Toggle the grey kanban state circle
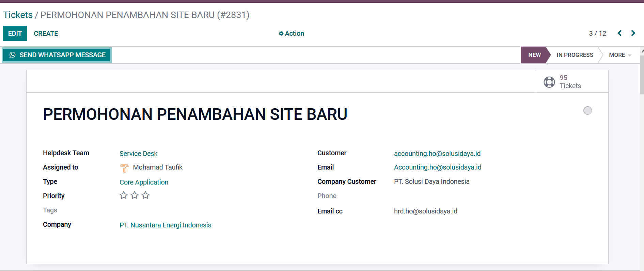The image size is (644, 271). [x=587, y=111]
